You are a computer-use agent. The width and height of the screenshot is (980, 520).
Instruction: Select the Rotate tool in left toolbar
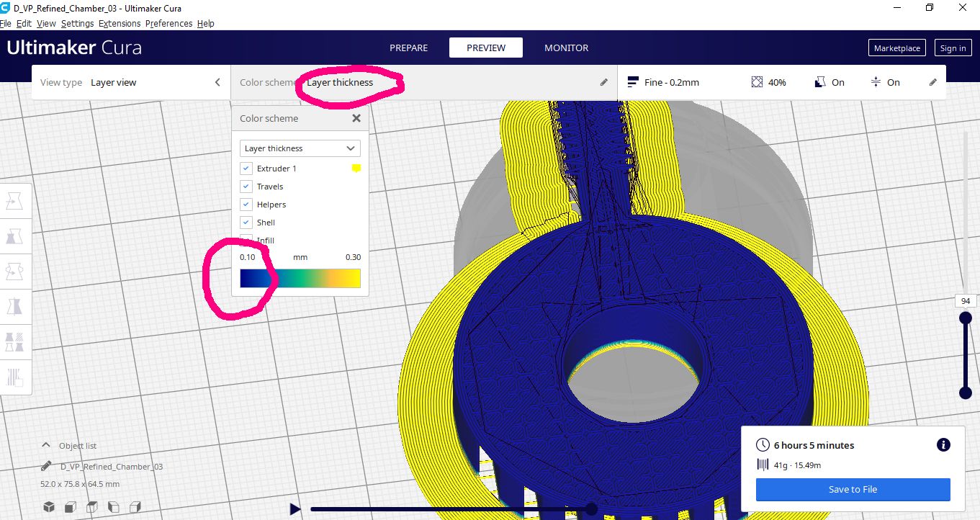coord(14,272)
